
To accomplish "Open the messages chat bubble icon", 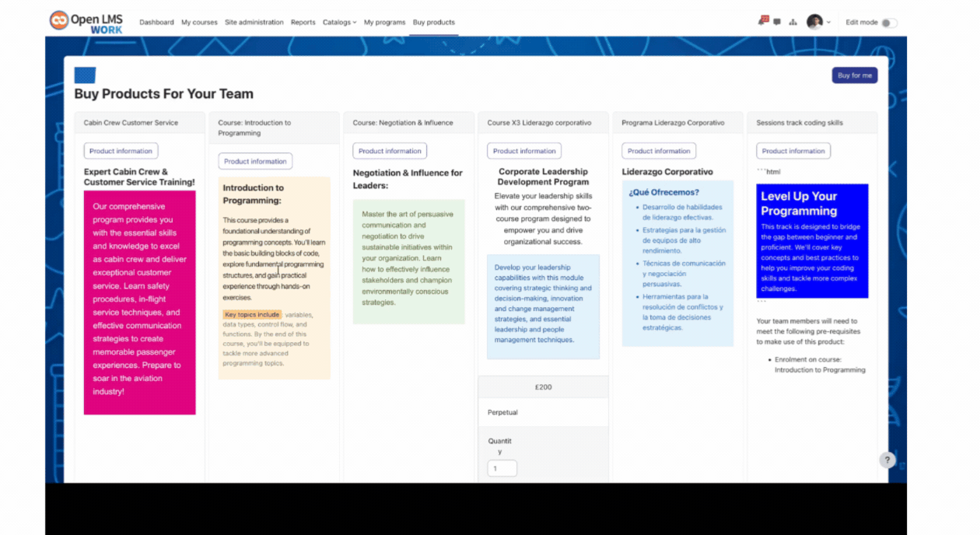I will [x=777, y=23].
